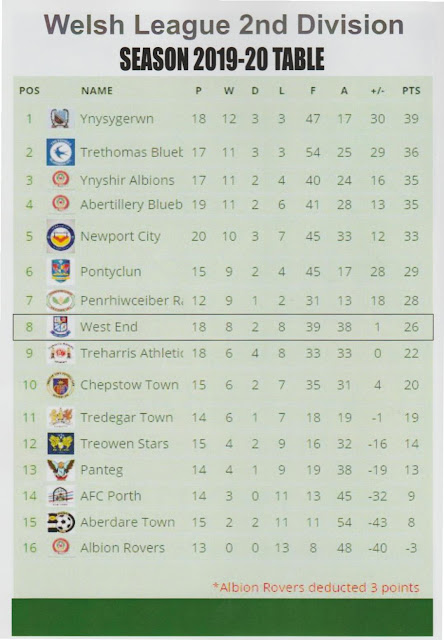Click the NAME column header
The height and width of the screenshot is (640, 444).
point(97,91)
